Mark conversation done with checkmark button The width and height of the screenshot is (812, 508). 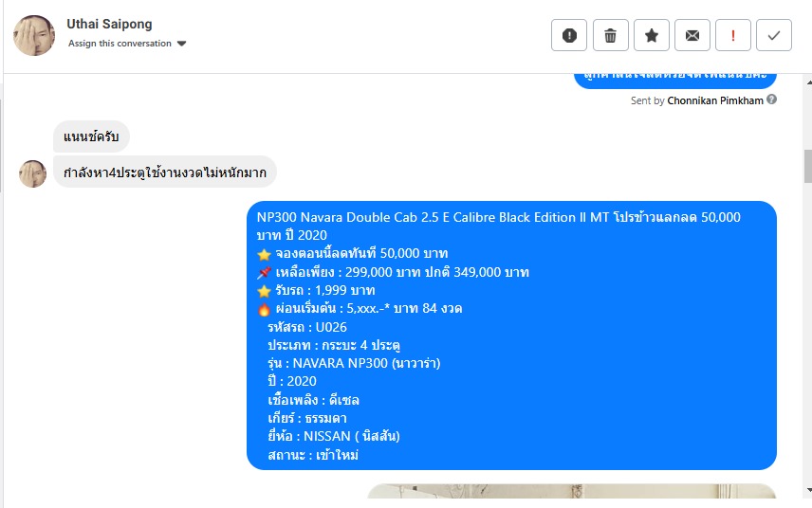coord(774,35)
